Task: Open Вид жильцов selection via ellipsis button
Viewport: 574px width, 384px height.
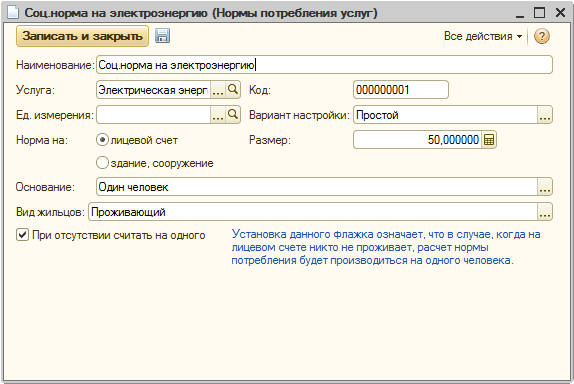Action: pyautogui.click(x=545, y=212)
